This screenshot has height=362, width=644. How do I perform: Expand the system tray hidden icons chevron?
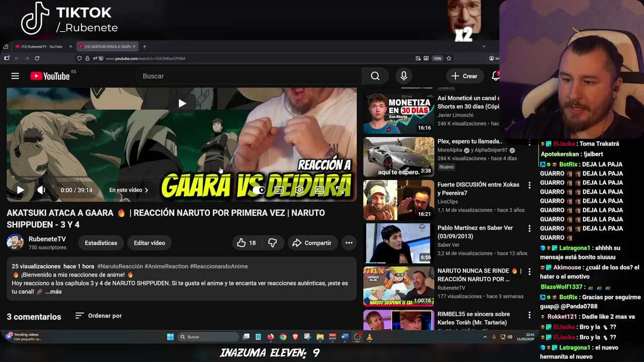485,337
